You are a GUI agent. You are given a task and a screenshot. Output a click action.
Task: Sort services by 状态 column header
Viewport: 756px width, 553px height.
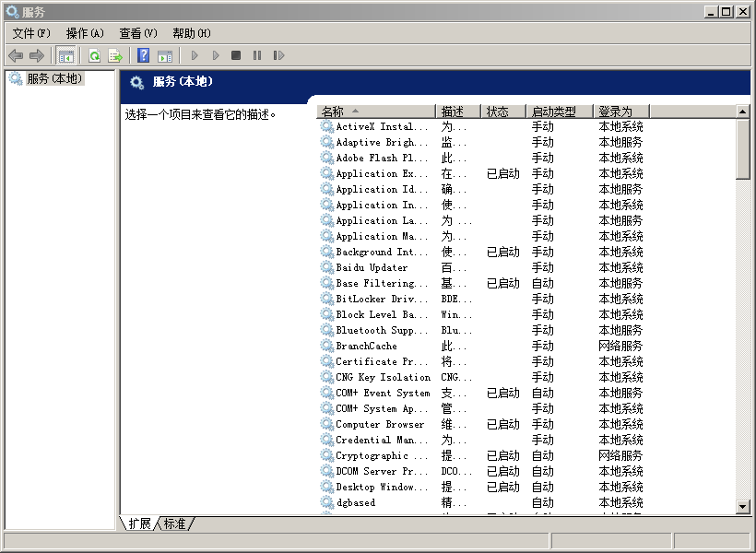(501, 111)
